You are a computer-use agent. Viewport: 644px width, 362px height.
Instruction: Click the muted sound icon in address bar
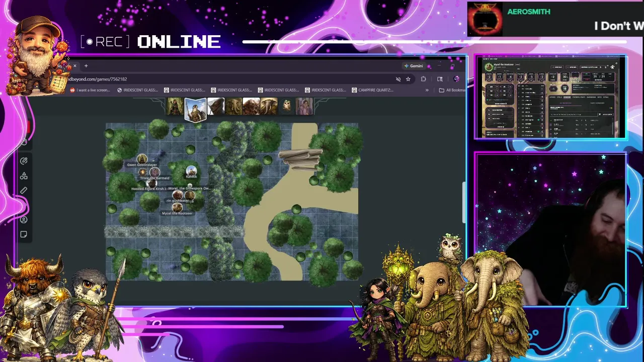(x=398, y=79)
